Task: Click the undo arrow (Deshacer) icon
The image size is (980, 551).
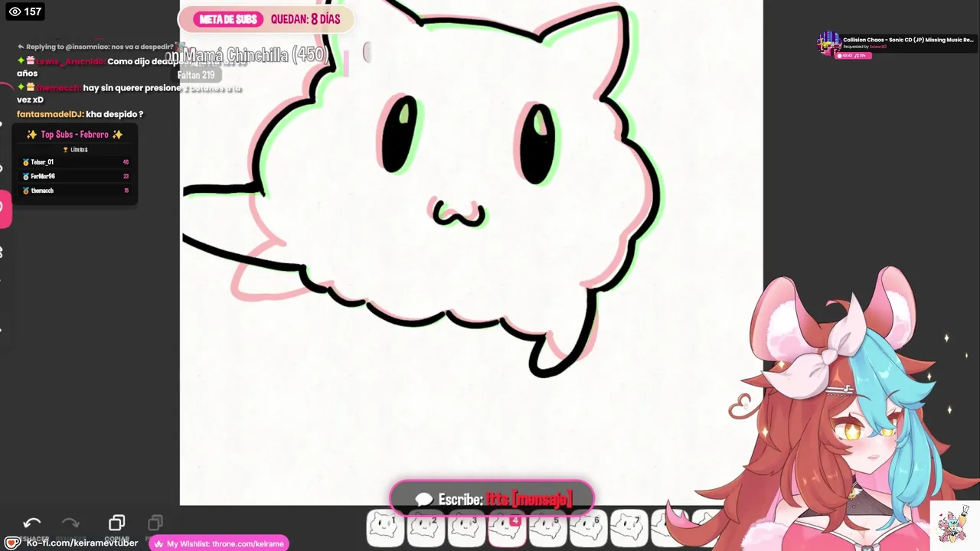Action: (32, 523)
